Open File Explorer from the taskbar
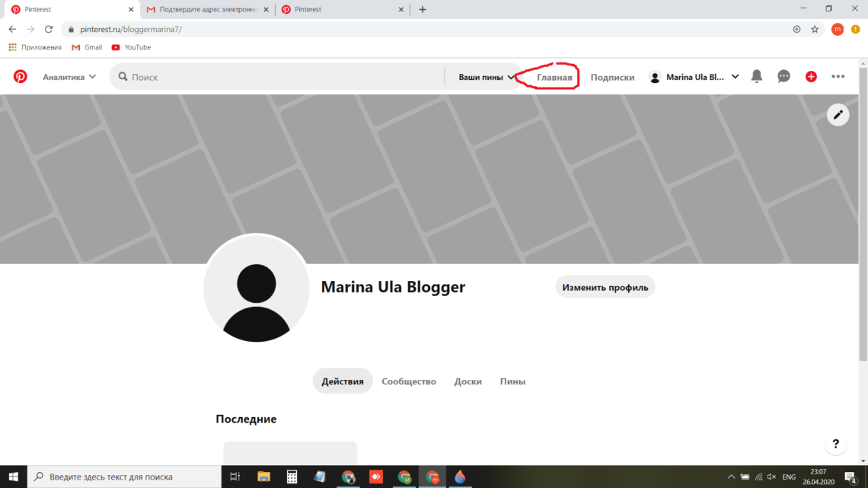The height and width of the screenshot is (488, 868). 263,477
